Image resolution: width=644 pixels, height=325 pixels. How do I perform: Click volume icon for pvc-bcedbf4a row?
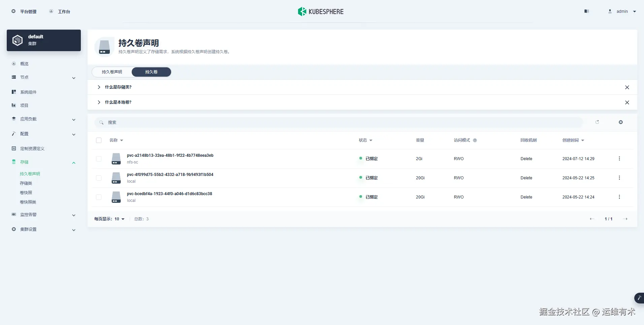pyautogui.click(x=116, y=197)
